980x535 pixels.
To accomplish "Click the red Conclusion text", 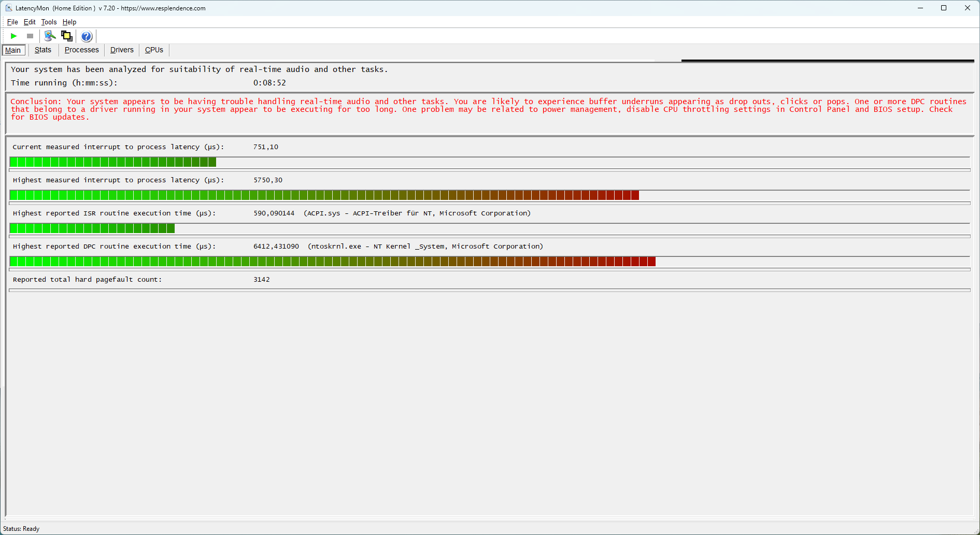I will (488, 109).
